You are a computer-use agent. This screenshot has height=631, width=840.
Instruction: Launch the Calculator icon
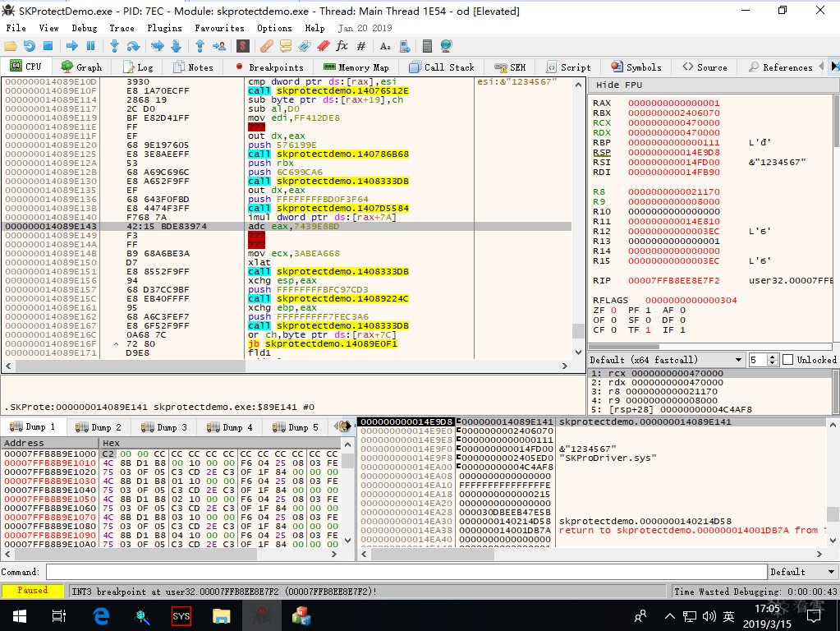[428, 47]
